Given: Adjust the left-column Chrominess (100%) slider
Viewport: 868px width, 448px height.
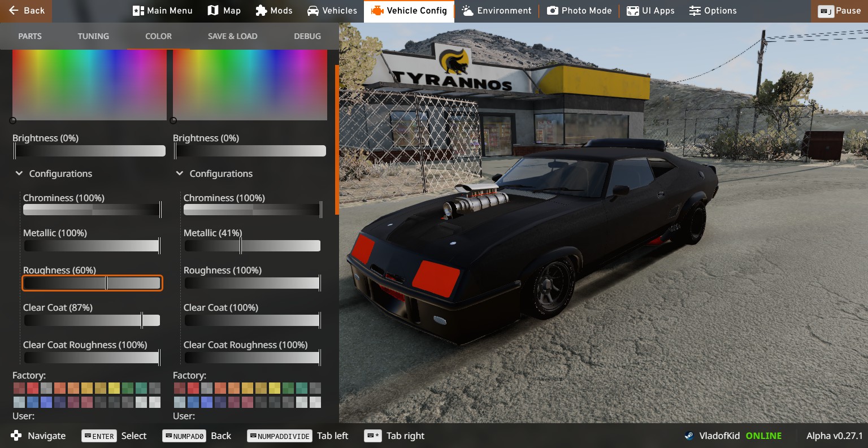Looking at the screenshot, I should (x=92, y=210).
